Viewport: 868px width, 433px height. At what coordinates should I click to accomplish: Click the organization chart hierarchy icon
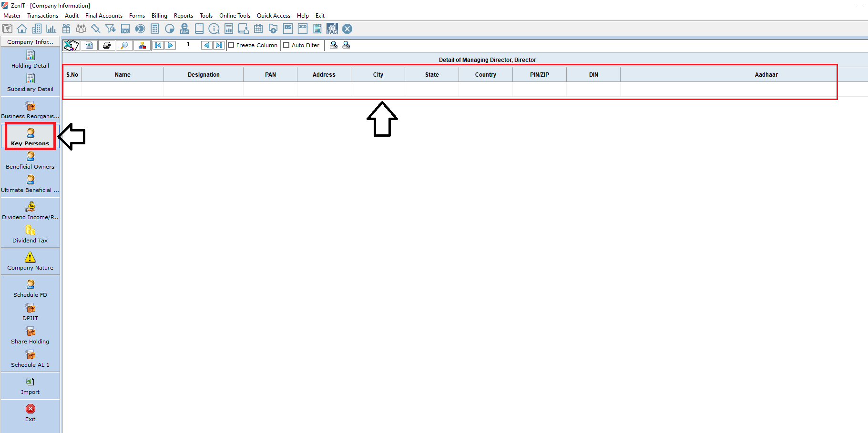click(x=142, y=45)
